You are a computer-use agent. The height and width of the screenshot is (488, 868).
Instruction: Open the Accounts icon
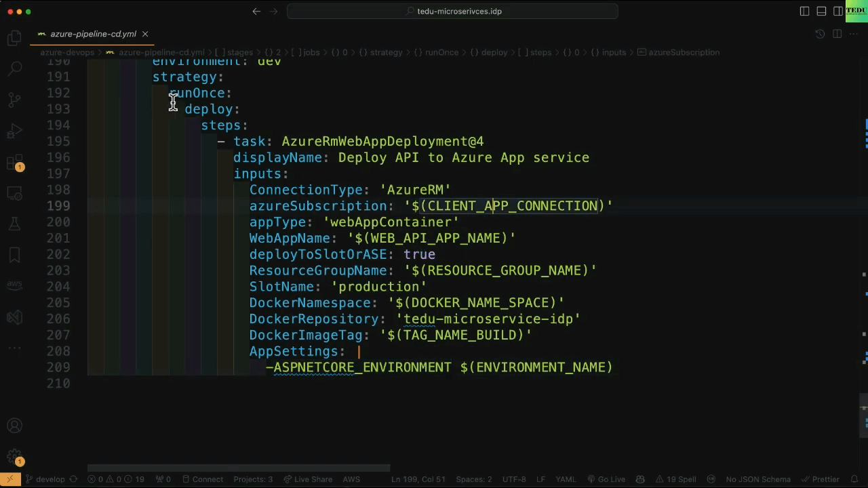pos(14,426)
